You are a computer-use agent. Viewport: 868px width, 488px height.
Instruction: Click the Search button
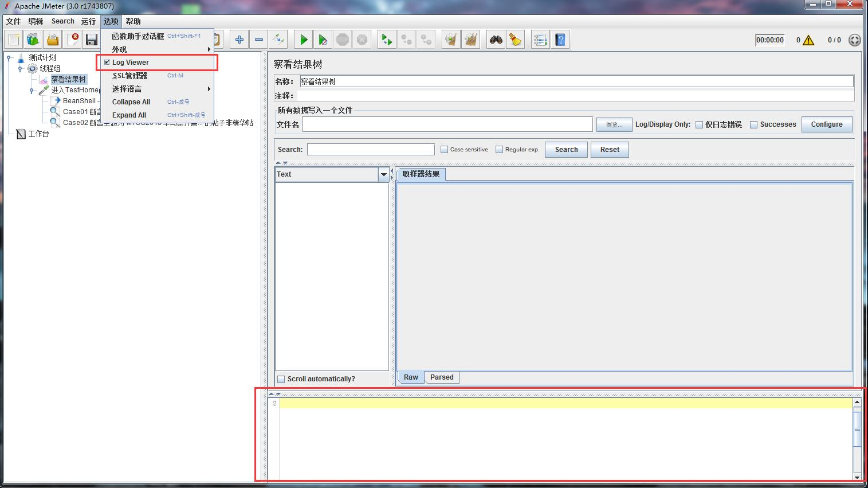coord(566,150)
